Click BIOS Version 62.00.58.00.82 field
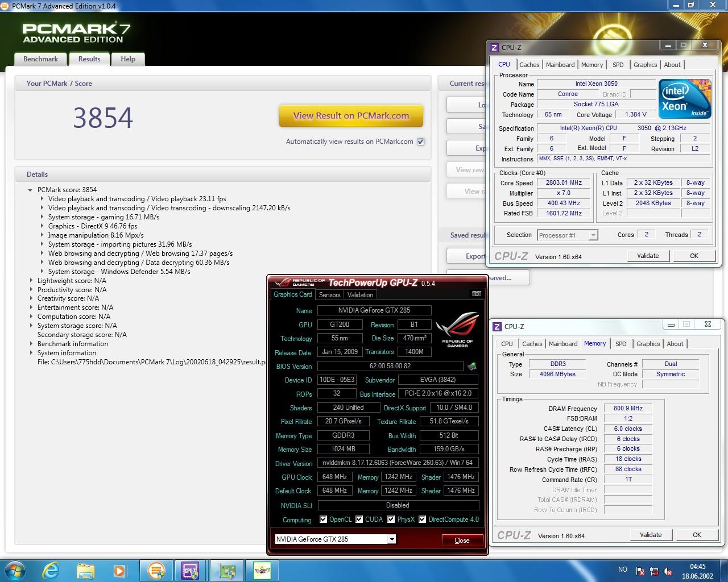The width and height of the screenshot is (728, 582). pos(390,367)
